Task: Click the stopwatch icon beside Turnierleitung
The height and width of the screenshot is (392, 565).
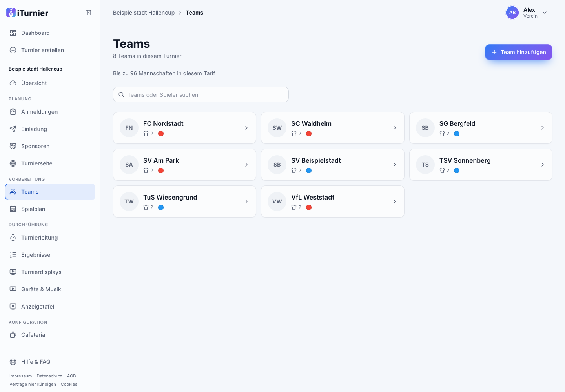Action: coord(13,238)
